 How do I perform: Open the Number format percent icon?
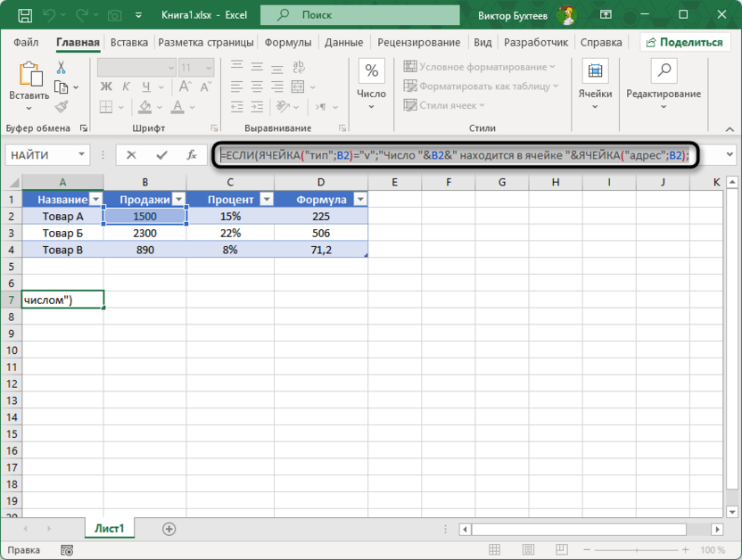tap(371, 72)
